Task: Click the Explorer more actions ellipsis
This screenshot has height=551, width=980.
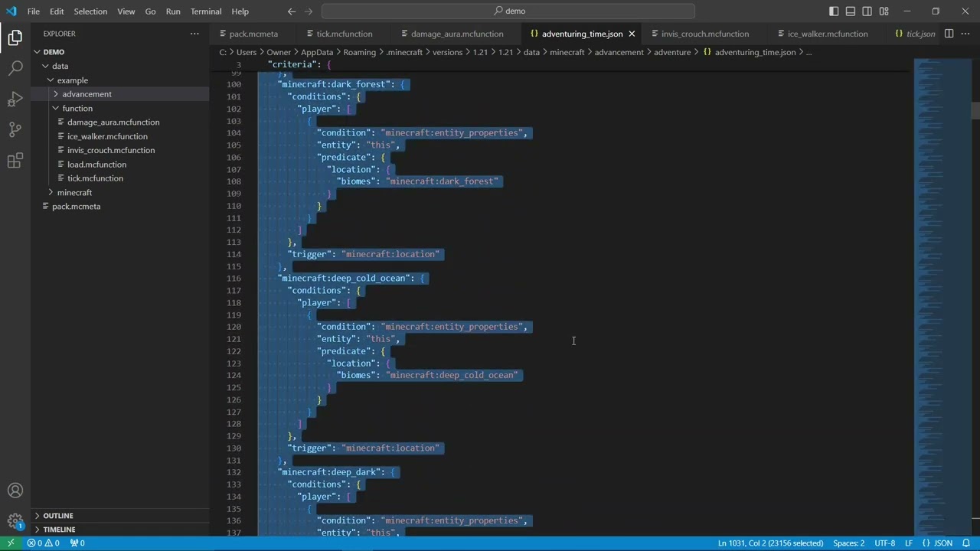Action: (x=194, y=34)
